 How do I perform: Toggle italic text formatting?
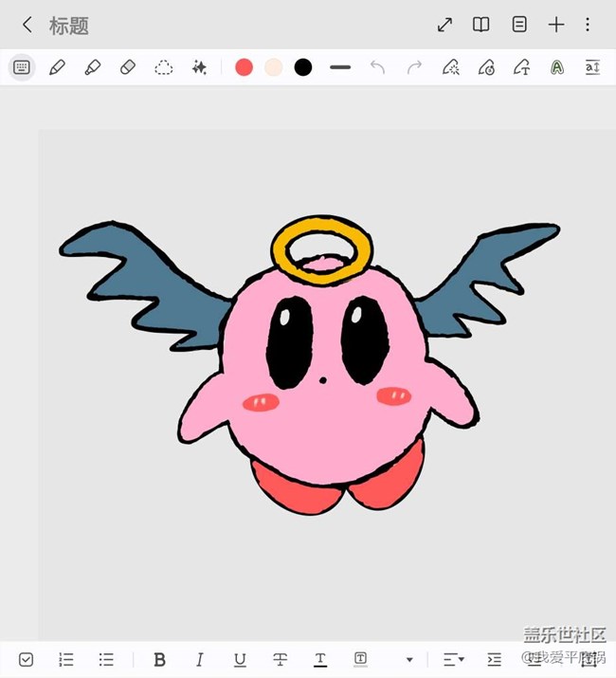click(199, 659)
